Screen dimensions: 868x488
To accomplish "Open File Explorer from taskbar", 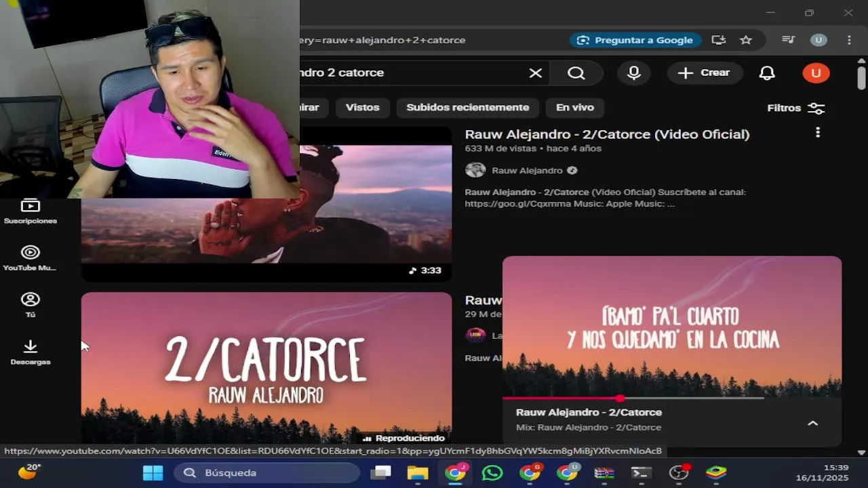I will (x=418, y=472).
